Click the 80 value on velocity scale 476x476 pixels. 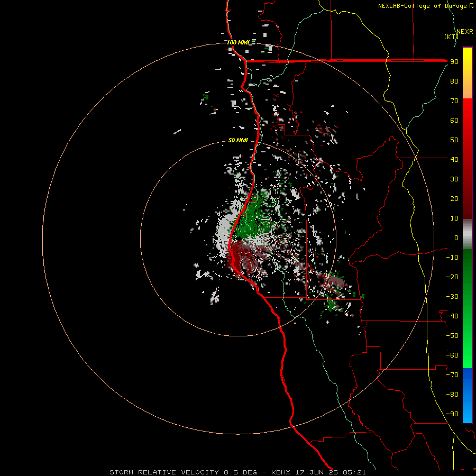click(454, 81)
